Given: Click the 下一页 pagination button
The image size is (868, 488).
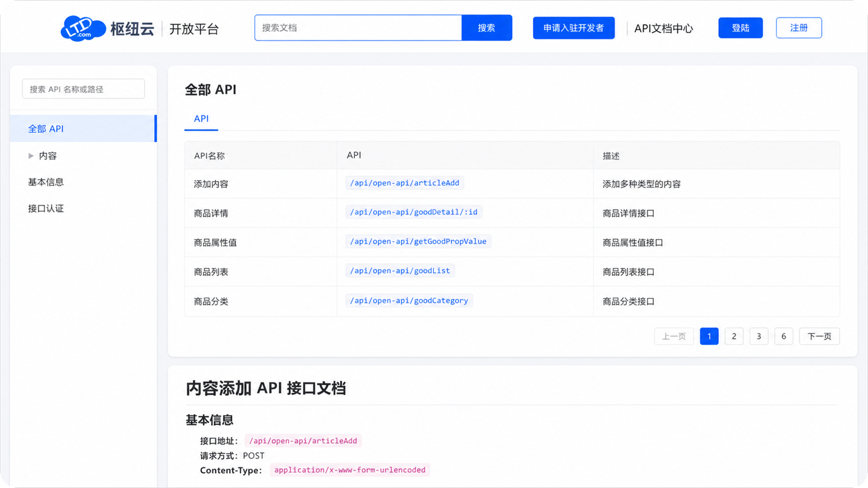Looking at the screenshot, I should [819, 336].
